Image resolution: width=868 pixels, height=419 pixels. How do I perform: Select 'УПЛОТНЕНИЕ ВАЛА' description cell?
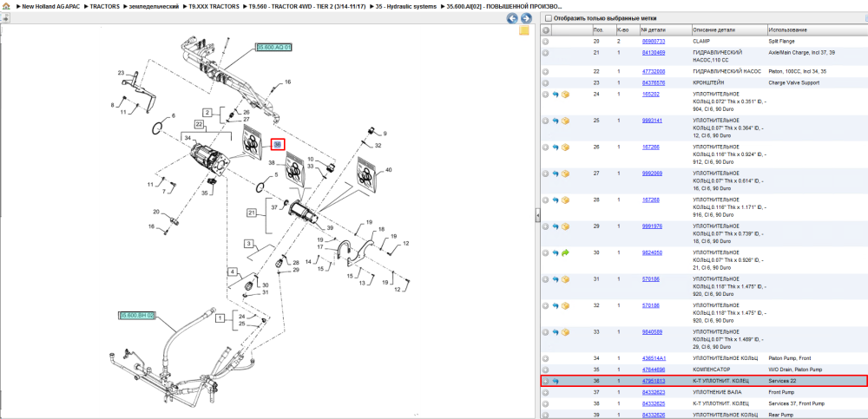click(716, 392)
